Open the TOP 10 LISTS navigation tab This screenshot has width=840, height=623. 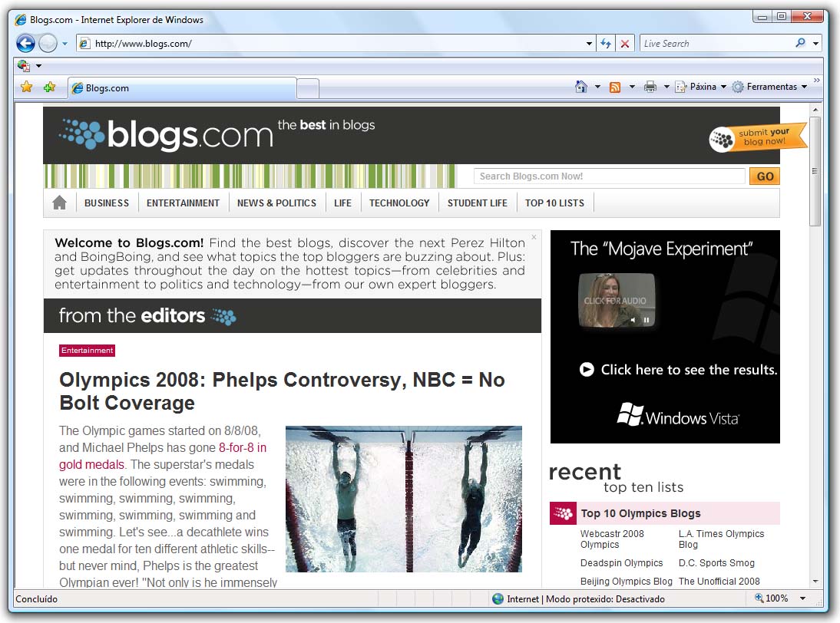click(554, 203)
